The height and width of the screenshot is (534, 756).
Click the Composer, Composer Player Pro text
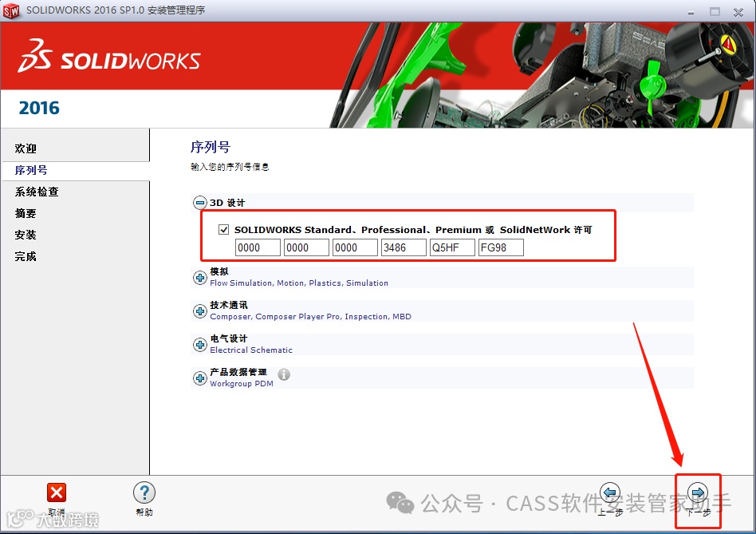tap(310, 317)
